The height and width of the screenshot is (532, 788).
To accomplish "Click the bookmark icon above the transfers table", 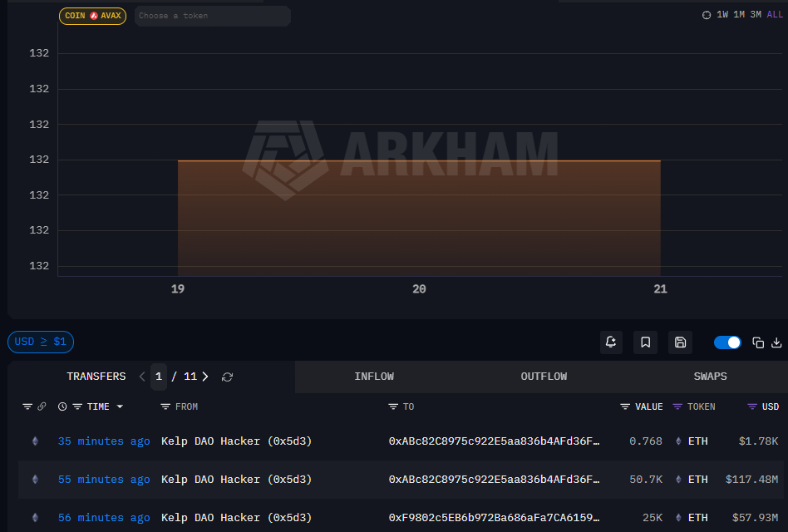I will 645,342.
